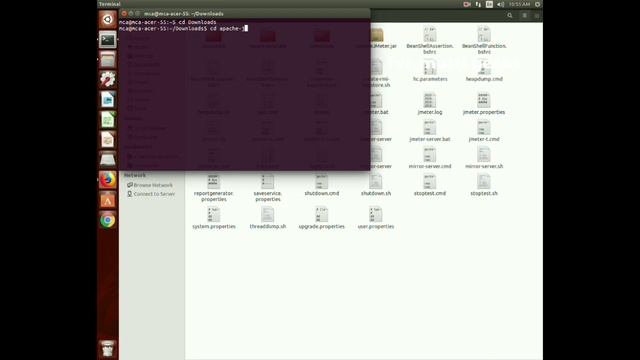Open the keyboard language indicator
This screenshot has width=640, height=360.
click(x=489, y=4)
